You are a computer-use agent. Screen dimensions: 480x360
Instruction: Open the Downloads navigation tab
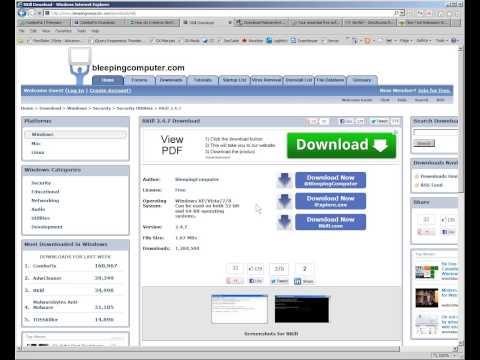point(171,80)
